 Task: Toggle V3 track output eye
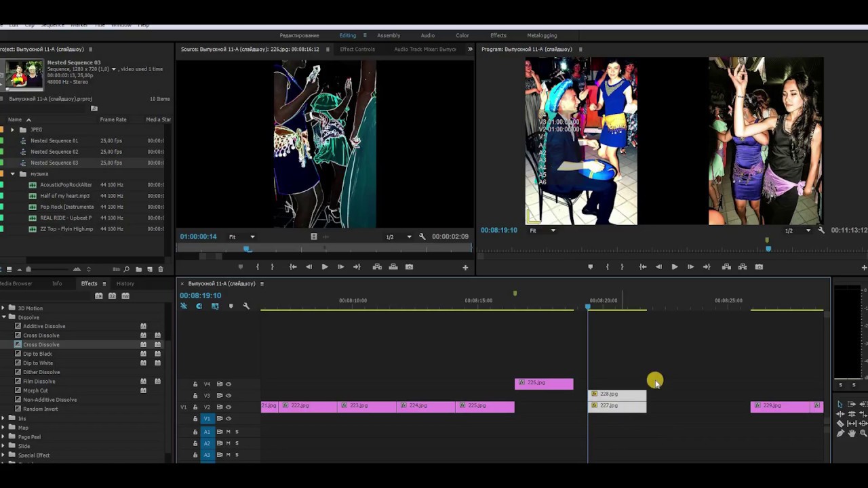tap(229, 396)
